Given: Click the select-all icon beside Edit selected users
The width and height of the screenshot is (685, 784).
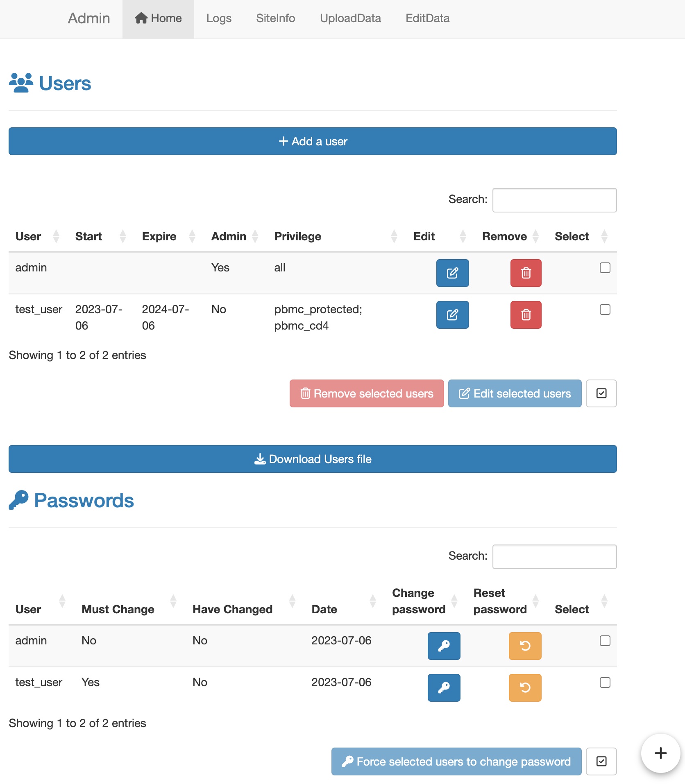Looking at the screenshot, I should (601, 393).
